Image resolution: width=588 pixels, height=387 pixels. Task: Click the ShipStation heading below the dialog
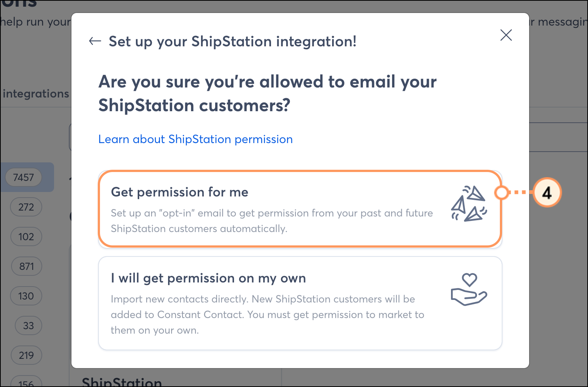click(x=122, y=382)
